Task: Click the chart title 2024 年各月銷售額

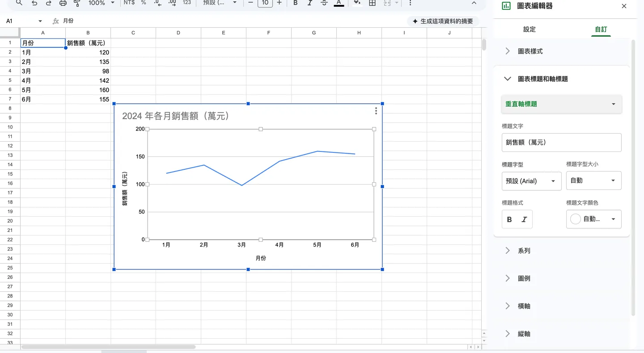Action: click(x=176, y=116)
